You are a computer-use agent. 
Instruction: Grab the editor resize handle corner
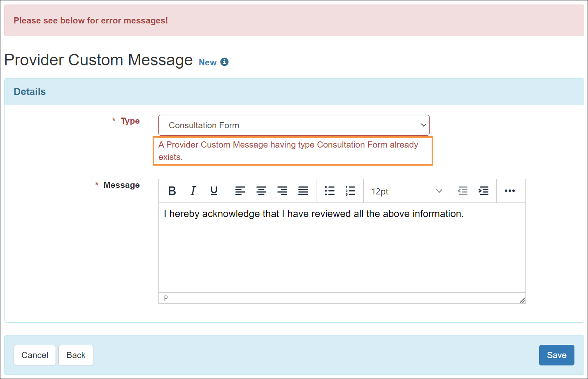pos(522,300)
